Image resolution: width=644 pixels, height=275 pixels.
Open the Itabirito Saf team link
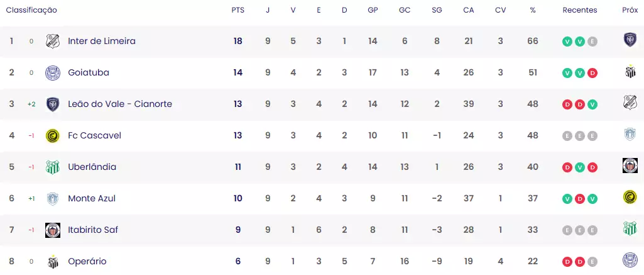coord(93,230)
